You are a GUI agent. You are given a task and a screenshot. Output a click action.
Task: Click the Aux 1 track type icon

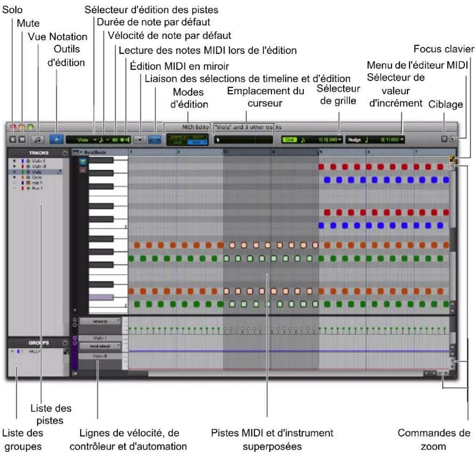point(28,188)
